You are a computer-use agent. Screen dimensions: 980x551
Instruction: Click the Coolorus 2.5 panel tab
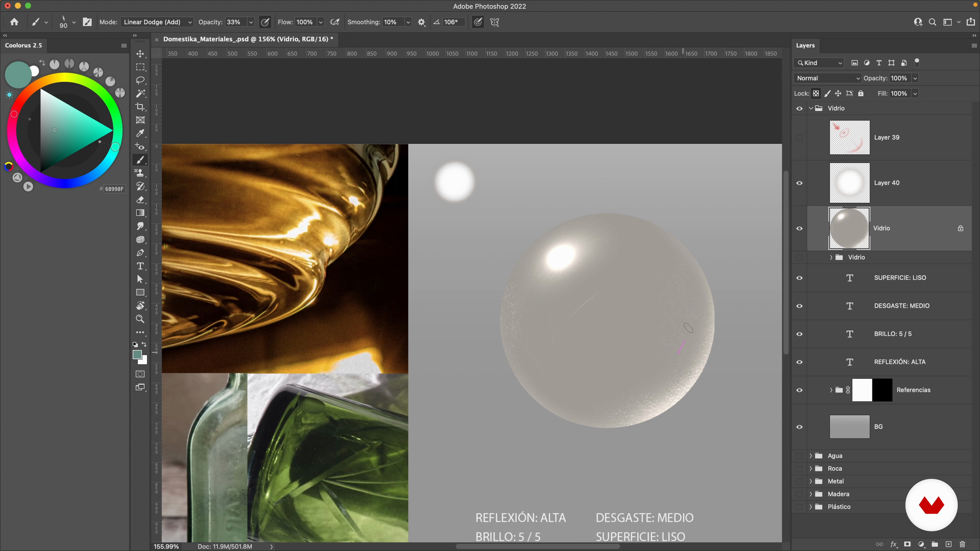click(23, 45)
